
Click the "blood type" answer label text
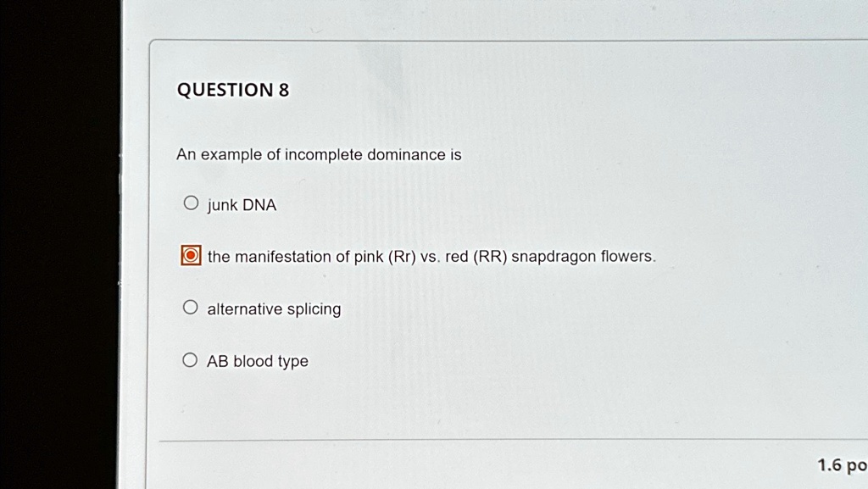pyautogui.click(x=270, y=361)
